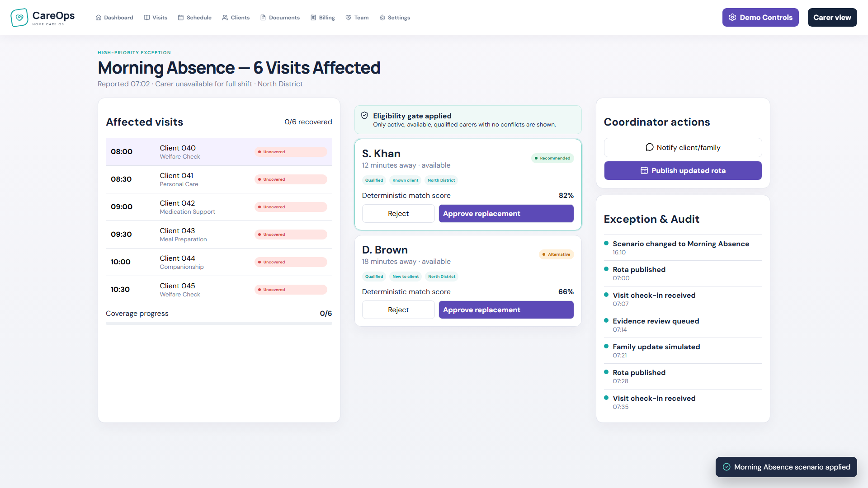This screenshot has width=868, height=488.
Task: Click the Schedule calendar icon
Action: point(181,18)
